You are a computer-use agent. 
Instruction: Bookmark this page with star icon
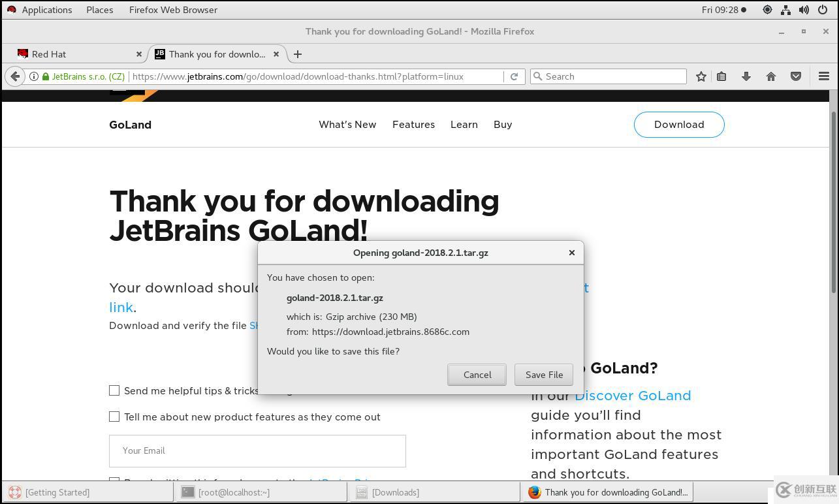pyautogui.click(x=701, y=76)
